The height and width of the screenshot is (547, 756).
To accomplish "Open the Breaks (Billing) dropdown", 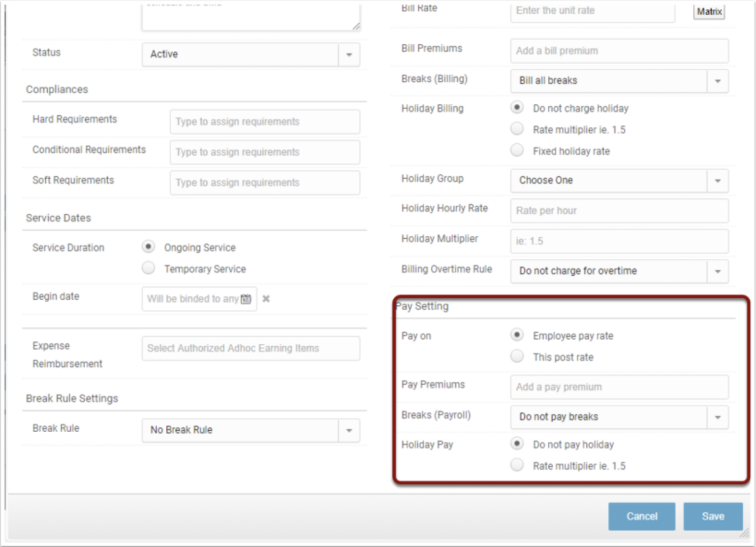I will point(718,81).
